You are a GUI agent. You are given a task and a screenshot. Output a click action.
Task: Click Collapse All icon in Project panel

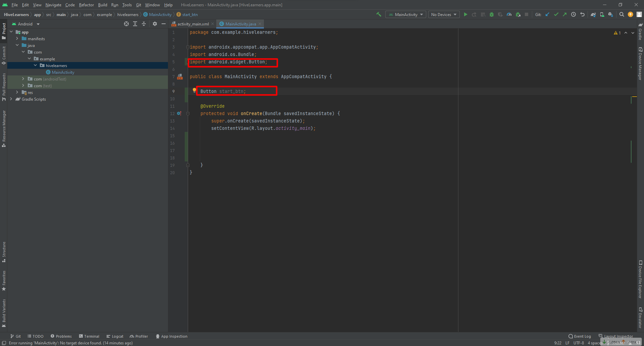tap(143, 24)
